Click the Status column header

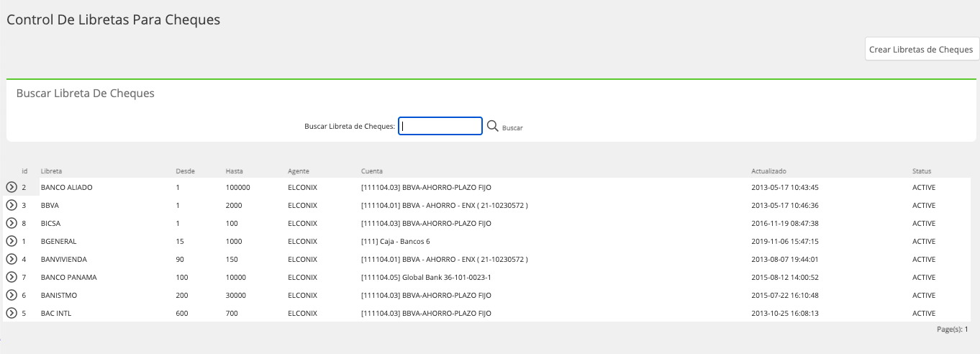922,171
